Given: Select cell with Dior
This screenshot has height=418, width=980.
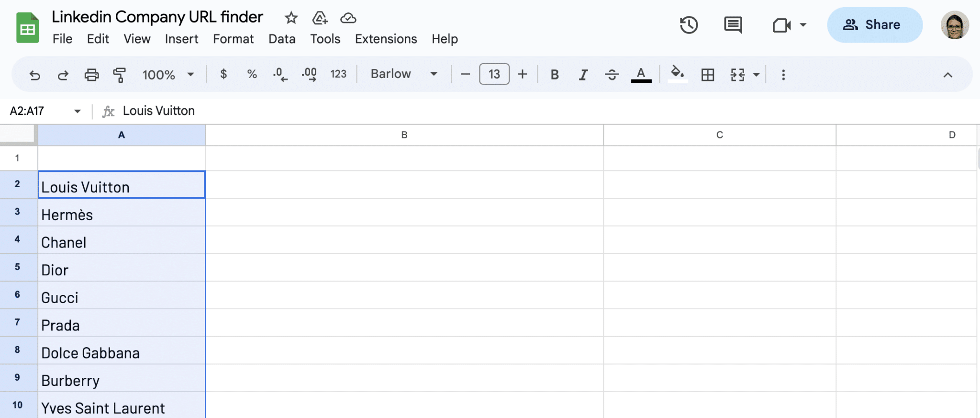Looking at the screenshot, I should click(122, 268).
